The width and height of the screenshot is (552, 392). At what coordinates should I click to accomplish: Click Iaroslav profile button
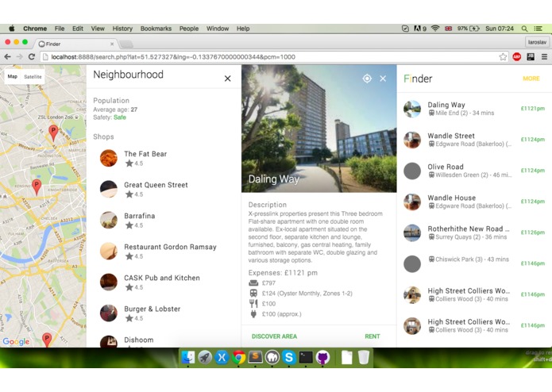click(x=537, y=42)
